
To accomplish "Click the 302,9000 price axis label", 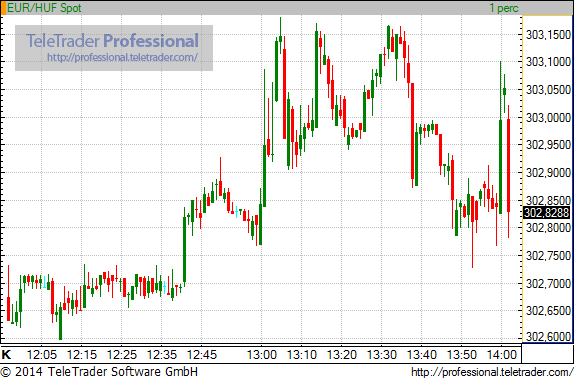I will [548, 172].
